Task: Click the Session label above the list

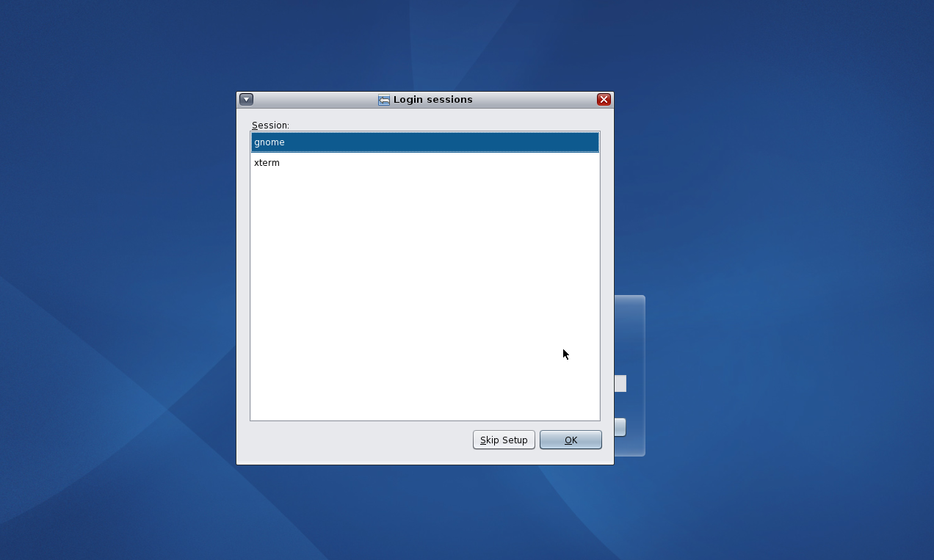Action: tap(270, 125)
